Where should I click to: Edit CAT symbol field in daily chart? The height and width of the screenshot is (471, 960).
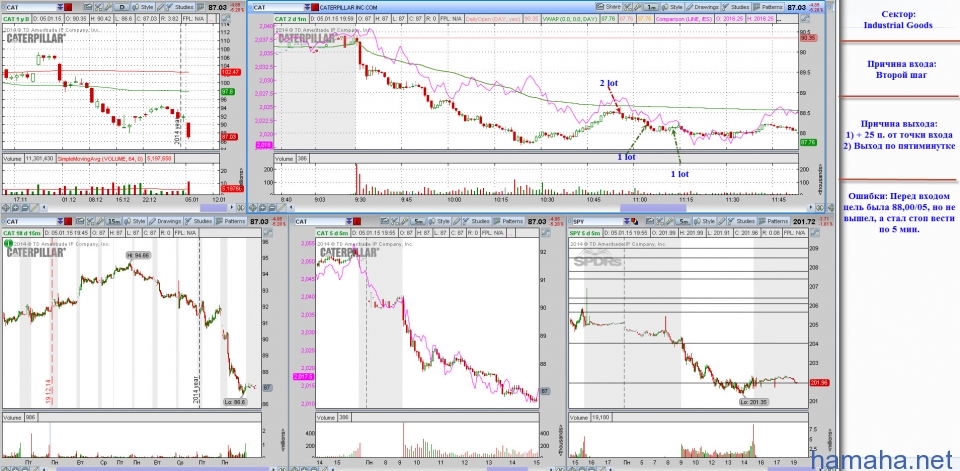tap(31, 7)
